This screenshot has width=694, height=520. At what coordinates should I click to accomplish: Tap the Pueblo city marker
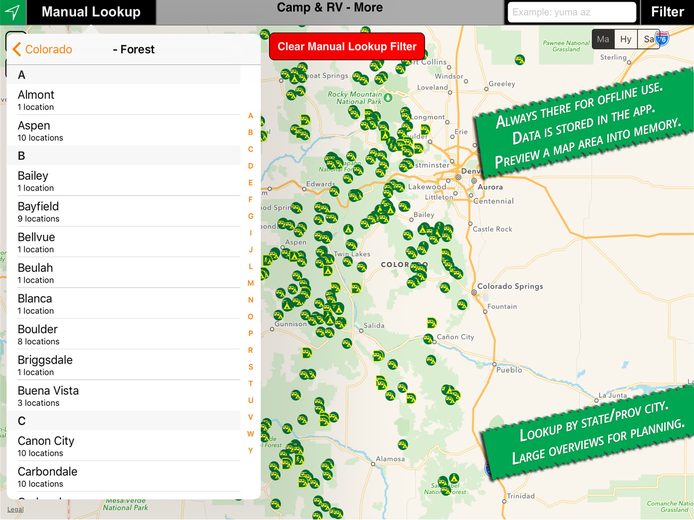pyautogui.click(x=494, y=364)
